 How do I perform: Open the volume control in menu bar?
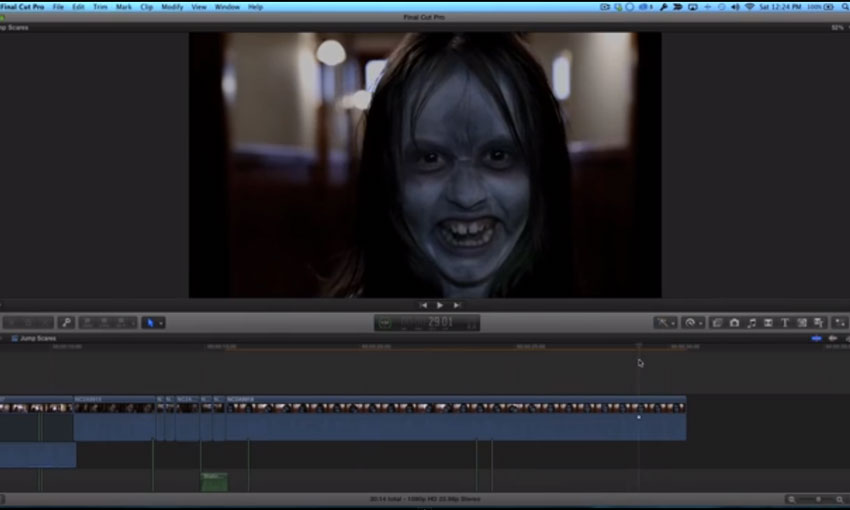735,7
